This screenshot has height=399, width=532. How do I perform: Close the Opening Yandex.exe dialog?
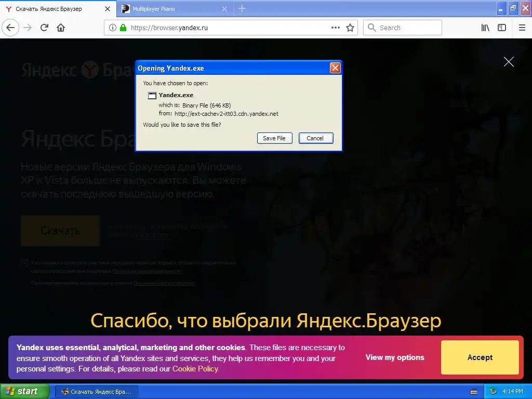[335, 68]
